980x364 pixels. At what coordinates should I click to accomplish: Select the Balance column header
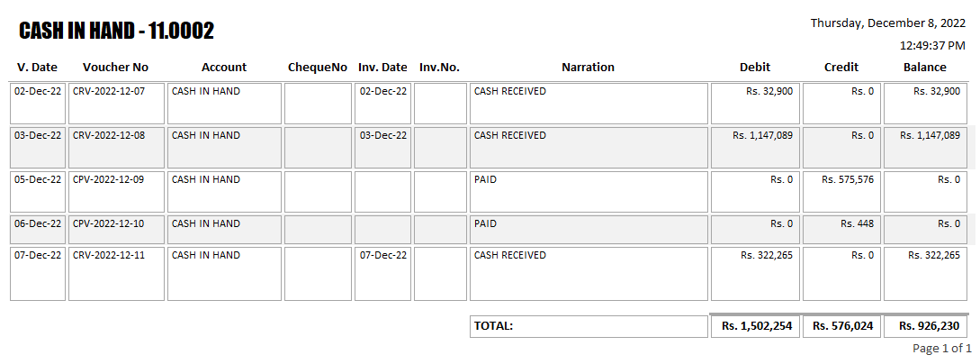click(925, 68)
